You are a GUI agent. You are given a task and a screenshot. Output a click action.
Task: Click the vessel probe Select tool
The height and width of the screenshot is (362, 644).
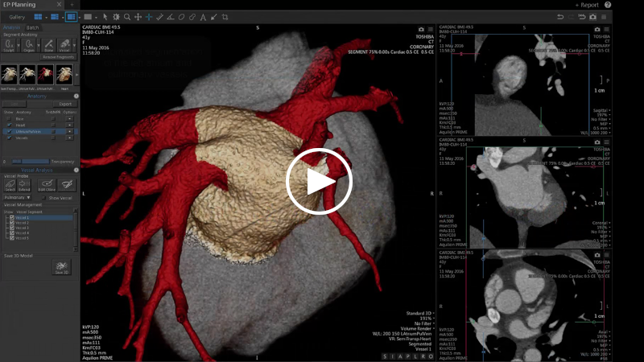pos(10,186)
